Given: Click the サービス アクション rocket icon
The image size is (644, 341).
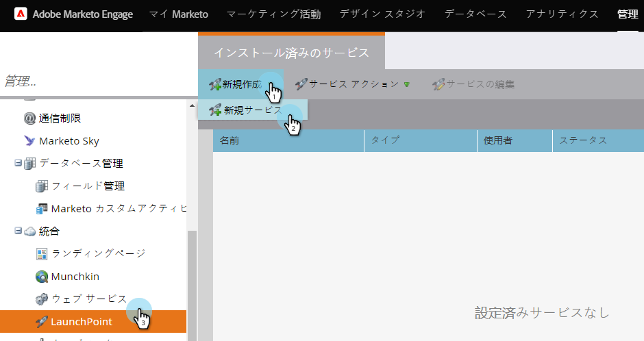Looking at the screenshot, I should point(301,84).
